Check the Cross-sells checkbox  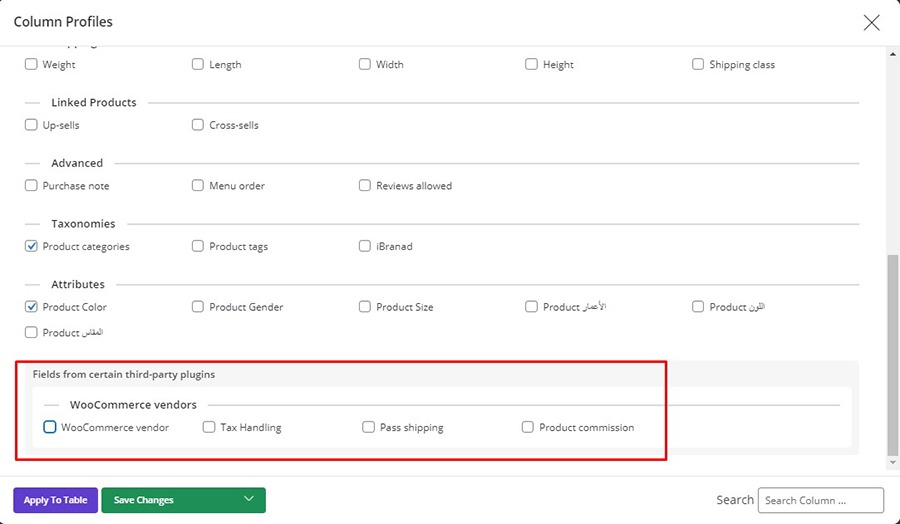198,125
